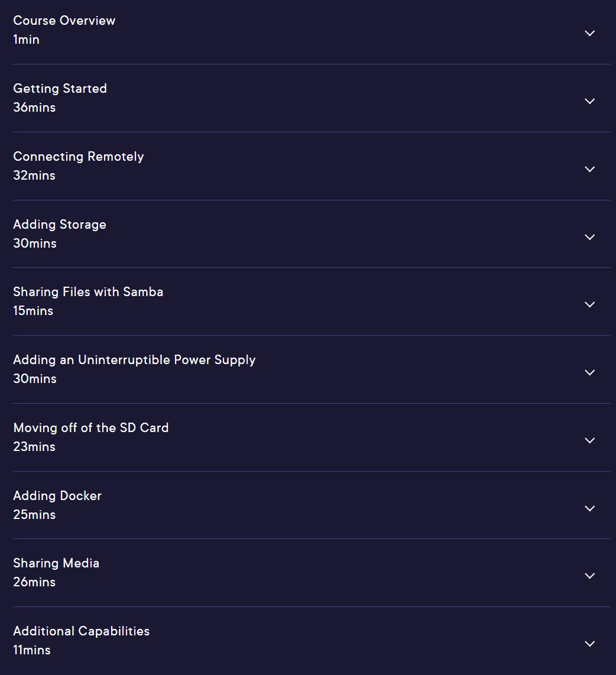Open Additional Capabilities chevron
616x675 pixels.
click(x=590, y=644)
